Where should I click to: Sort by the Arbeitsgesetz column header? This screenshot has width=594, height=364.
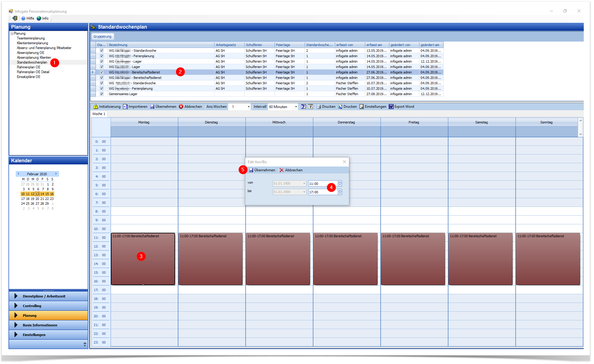click(x=229, y=45)
